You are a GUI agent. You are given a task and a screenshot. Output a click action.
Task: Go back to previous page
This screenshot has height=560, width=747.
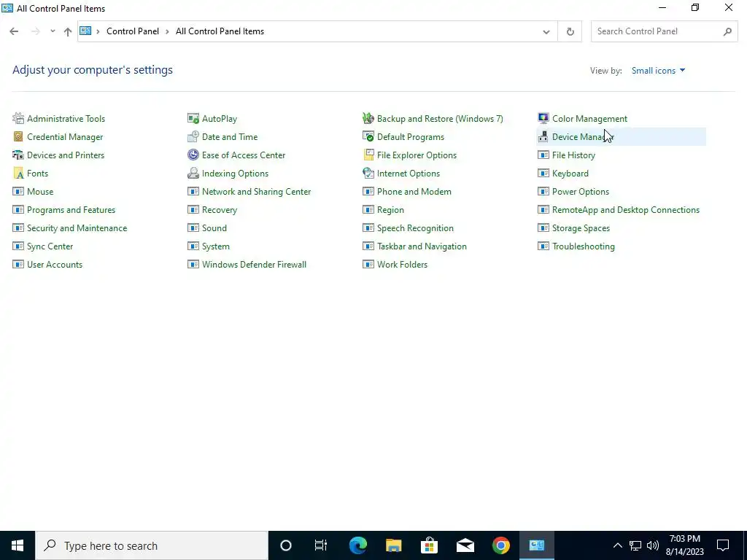(x=14, y=31)
